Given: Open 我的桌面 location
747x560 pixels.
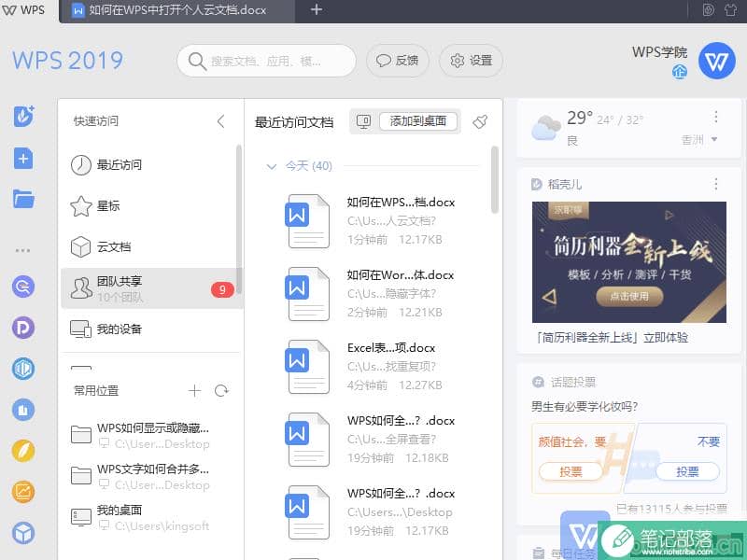Looking at the screenshot, I should 150,517.
